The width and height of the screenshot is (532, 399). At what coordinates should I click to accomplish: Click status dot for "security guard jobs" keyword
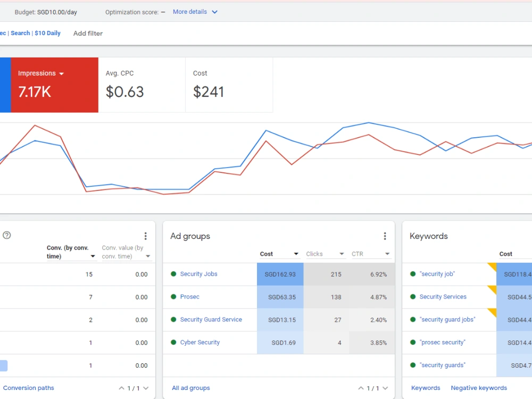tap(413, 319)
